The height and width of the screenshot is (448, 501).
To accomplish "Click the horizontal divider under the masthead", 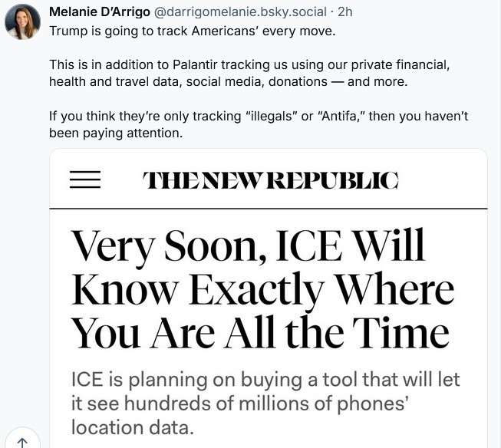I will coord(269,208).
